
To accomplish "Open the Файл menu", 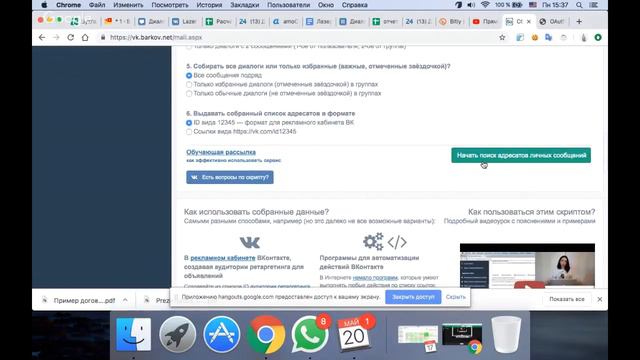I will coord(97,5).
